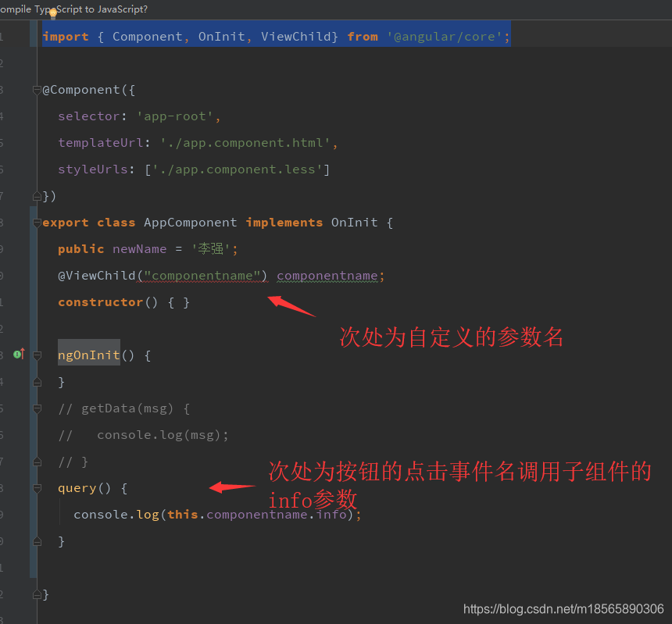Click the 'implements' keyword
The width and height of the screenshot is (672, 624).
[x=284, y=223]
